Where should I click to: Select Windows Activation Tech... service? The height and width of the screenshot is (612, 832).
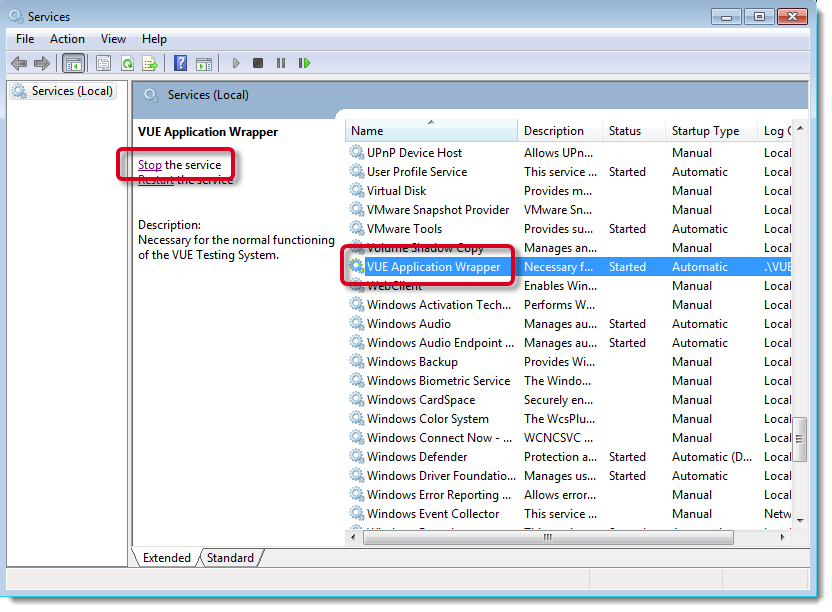pyautogui.click(x=569, y=305)
